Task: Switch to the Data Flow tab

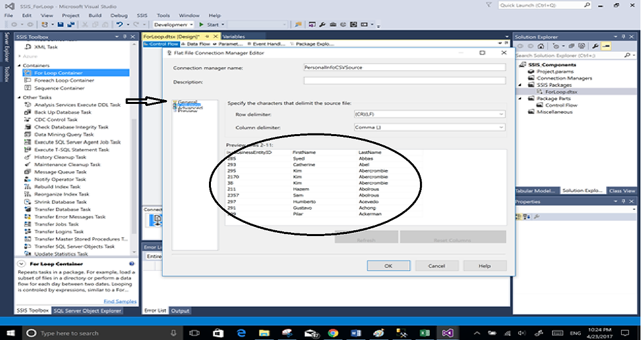Action: pyautogui.click(x=196, y=44)
